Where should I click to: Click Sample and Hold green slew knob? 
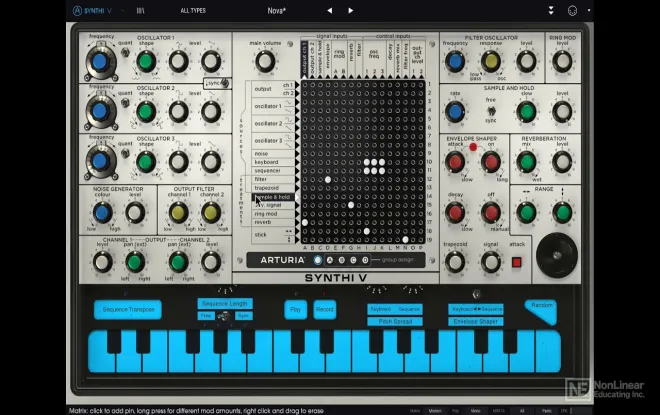tap(526, 112)
